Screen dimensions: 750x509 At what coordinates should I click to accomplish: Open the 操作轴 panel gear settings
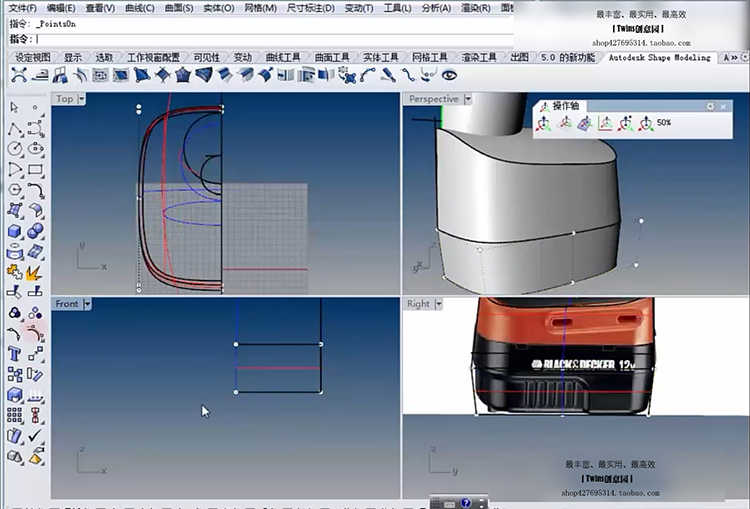(709, 106)
